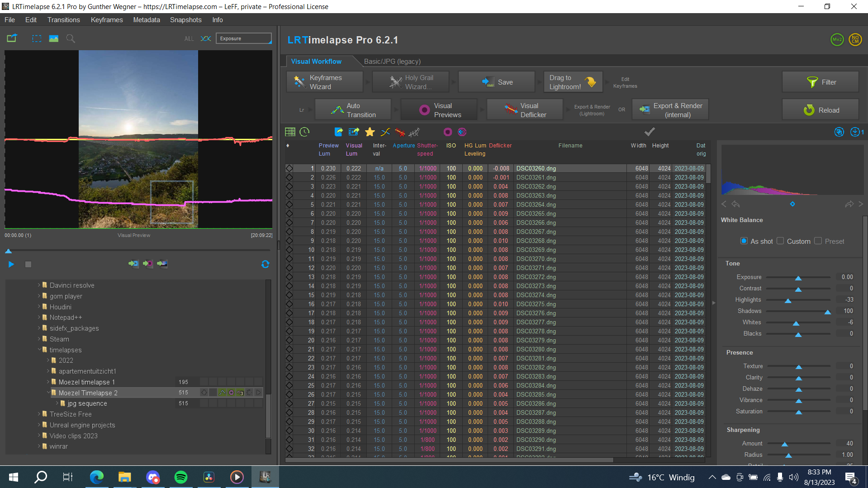Click the yellow NO CM badge icon
Viewport: 868px width, 488px height.
[x=855, y=40]
